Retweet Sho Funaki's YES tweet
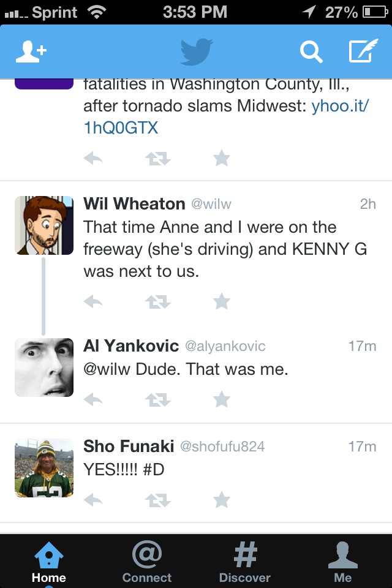Viewport: 392px width, 588px height. [157, 500]
